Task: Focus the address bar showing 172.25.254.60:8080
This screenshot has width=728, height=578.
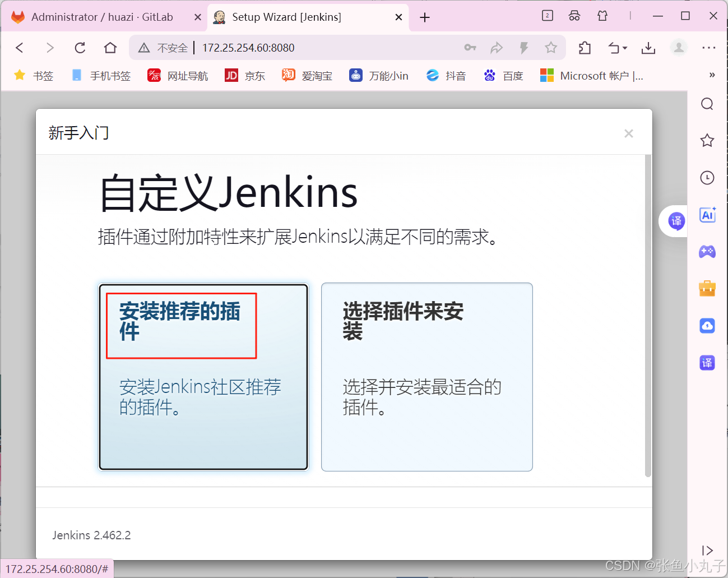Action: [x=248, y=48]
